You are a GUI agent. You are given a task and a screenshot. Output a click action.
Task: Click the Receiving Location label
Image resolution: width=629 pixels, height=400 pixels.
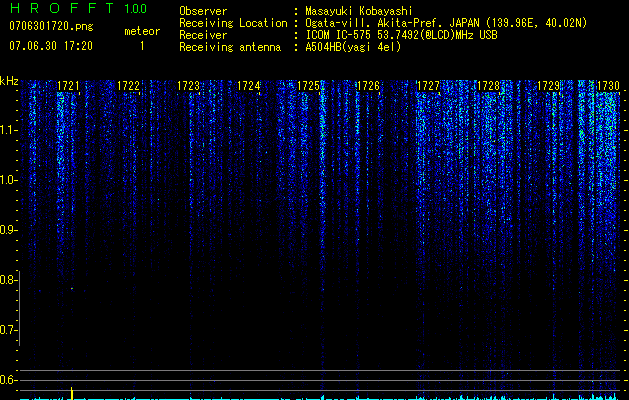tap(233, 23)
